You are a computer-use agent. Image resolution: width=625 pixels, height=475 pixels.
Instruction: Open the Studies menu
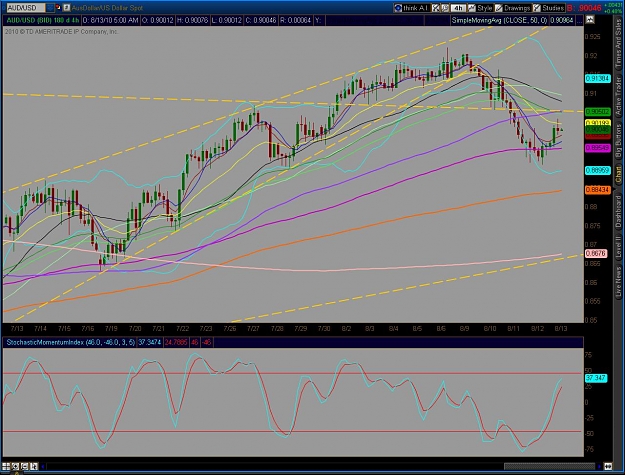[553, 8]
